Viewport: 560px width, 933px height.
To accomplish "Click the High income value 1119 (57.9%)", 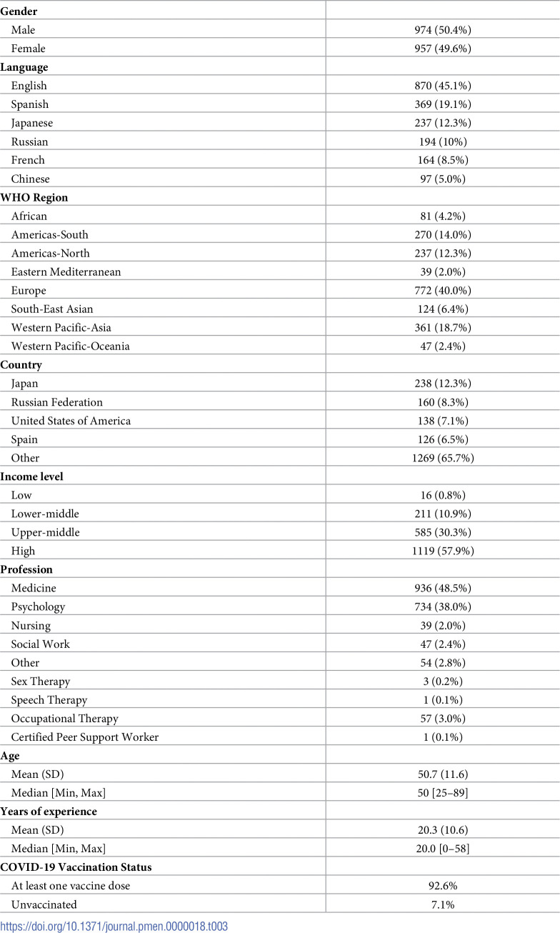I will [x=442, y=551].
